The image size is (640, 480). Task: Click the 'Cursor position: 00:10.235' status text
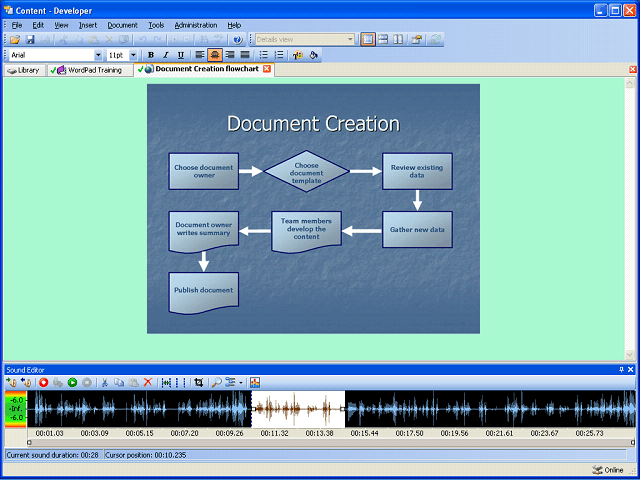[x=146, y=455]
